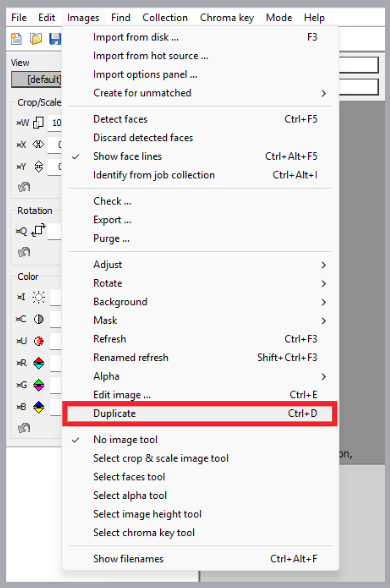This screenshot has width=390, height=588.
Task: Click Refresh with Ctrl+F3 shortcut
Action: [x=200, y=339]
